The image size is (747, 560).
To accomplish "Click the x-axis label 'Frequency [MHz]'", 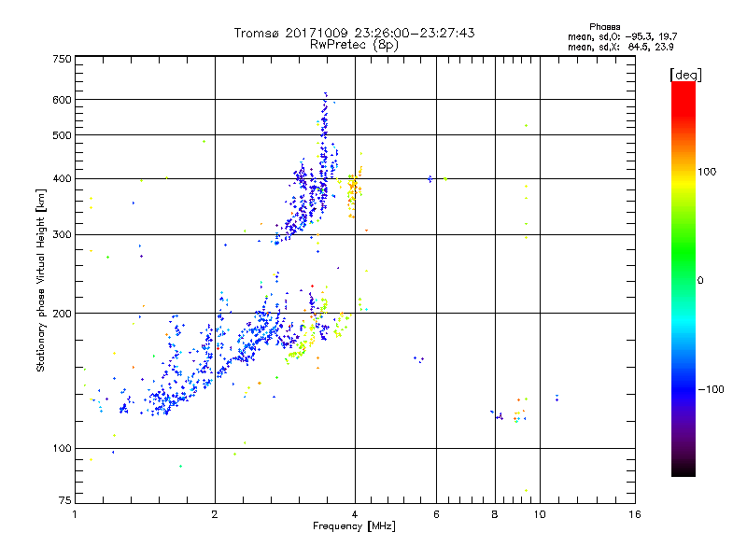I will 354,526.
